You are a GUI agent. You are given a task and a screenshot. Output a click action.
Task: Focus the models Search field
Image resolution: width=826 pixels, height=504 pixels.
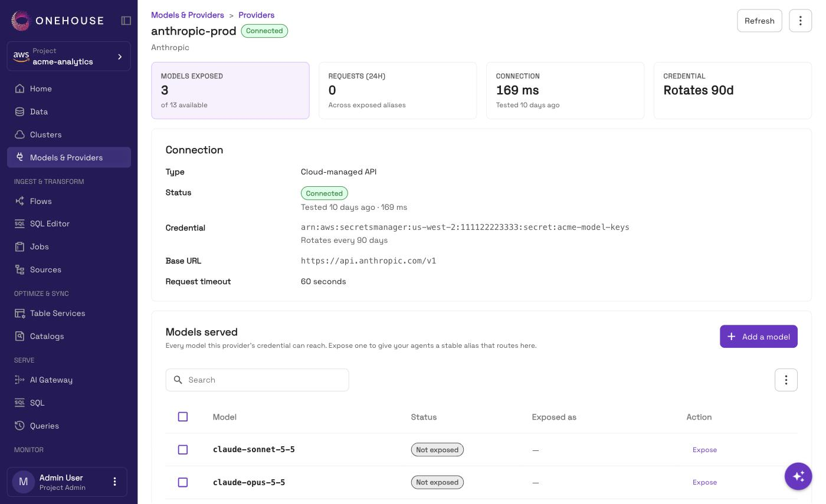click(257, 380)
